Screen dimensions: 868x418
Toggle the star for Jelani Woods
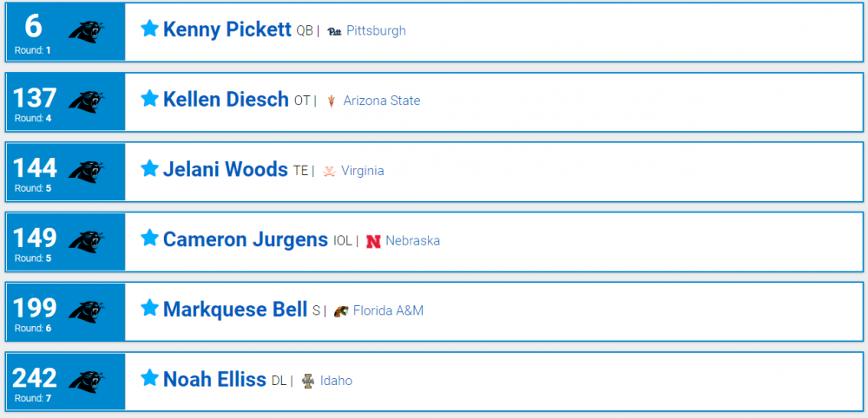pyautogui.click(x=150, y=169)
